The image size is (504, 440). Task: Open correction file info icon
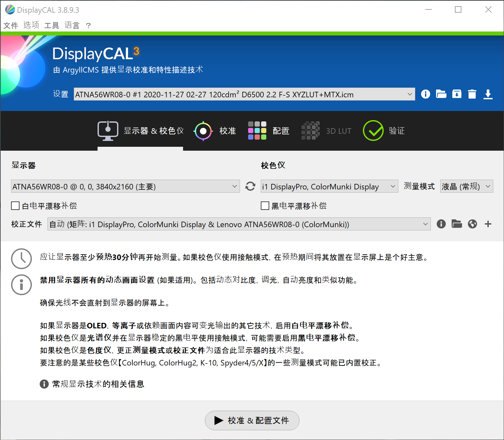(441, 224)
